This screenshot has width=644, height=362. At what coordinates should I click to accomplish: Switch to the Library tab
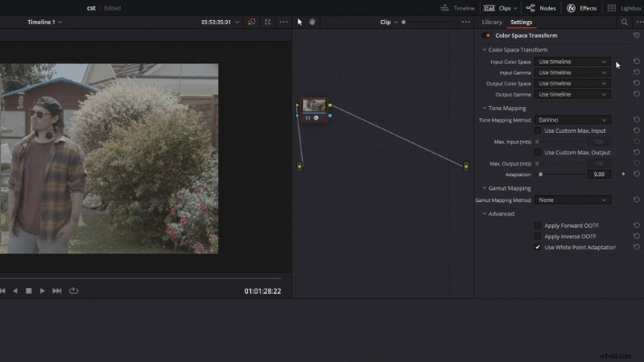492,23
